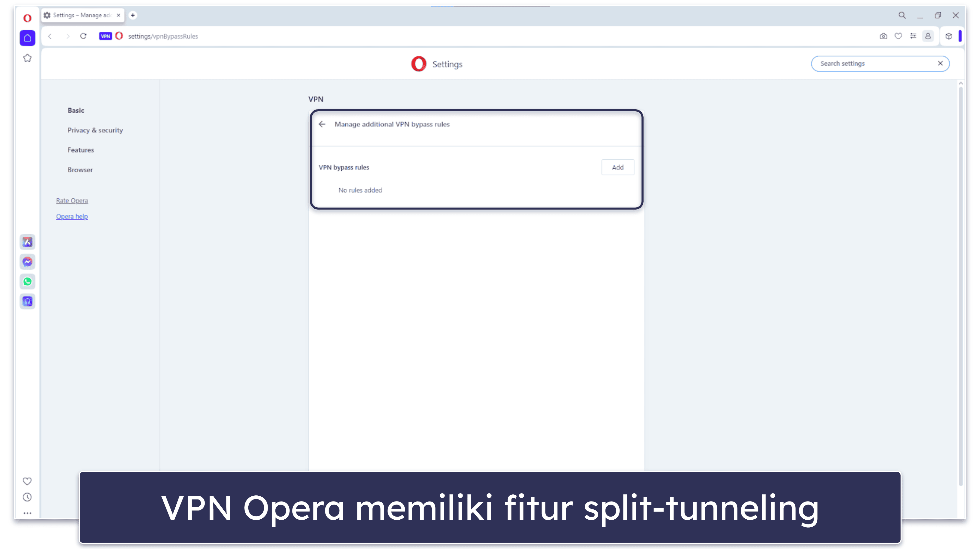Viewport: 980px width, 549px height.
Task: Click the 'No rules added' text
Action: (x=360, y=190)
